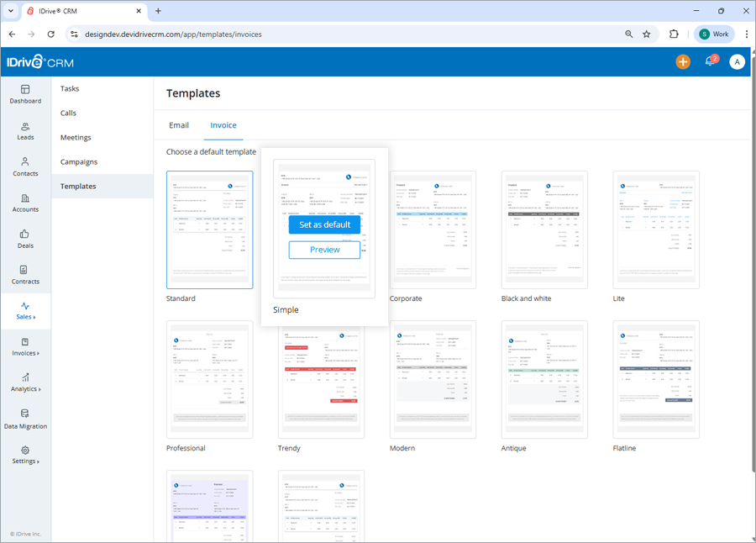Bookmark the page with the star icon
Viewport: 756px width, 543px height.
[648, 34]
